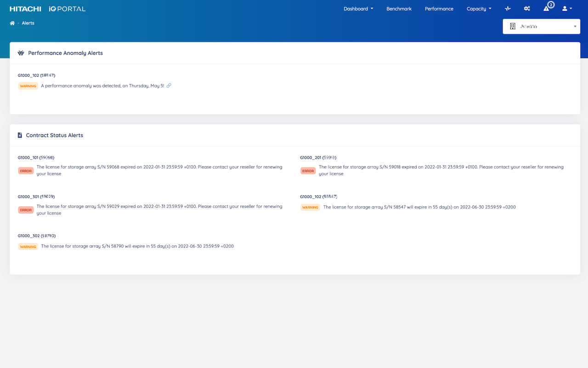Expand the Capacity dropdown menu
The image size is (588, 368).
(x=479, y=9)
